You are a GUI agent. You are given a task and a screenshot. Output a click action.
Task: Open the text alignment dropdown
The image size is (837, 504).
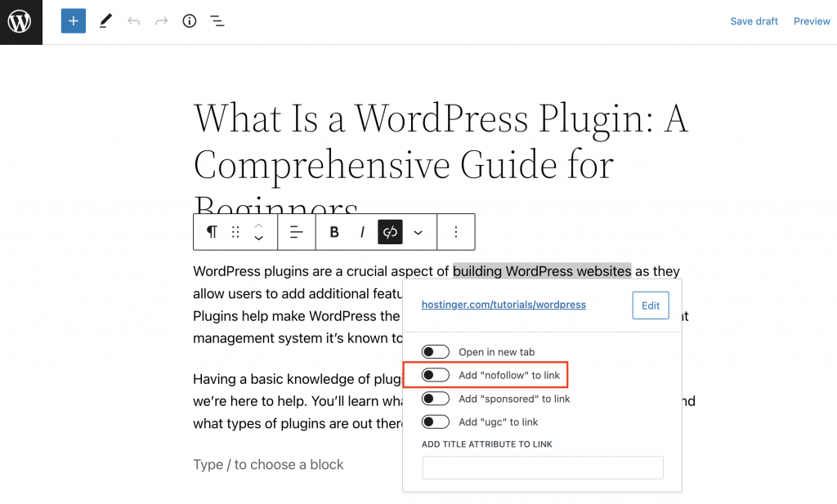pos(296,231)
